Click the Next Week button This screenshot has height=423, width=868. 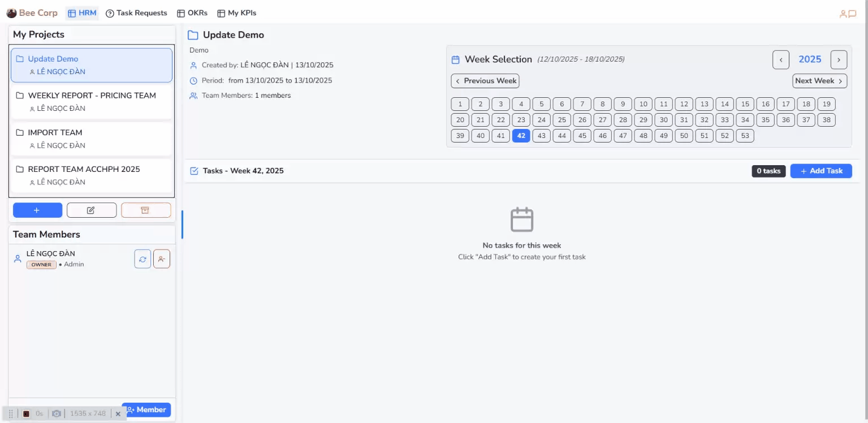pos(819,81)
